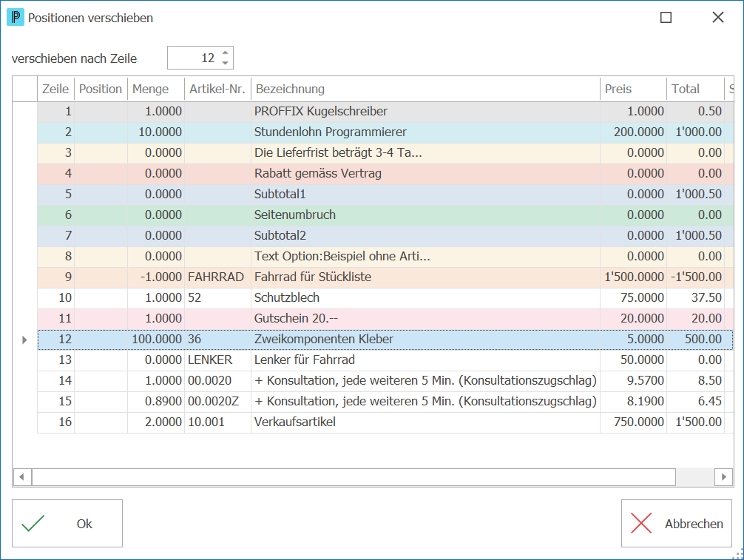Click the quantity '100.0000'
Screen dimensions: 744x560
pos(157,340)
